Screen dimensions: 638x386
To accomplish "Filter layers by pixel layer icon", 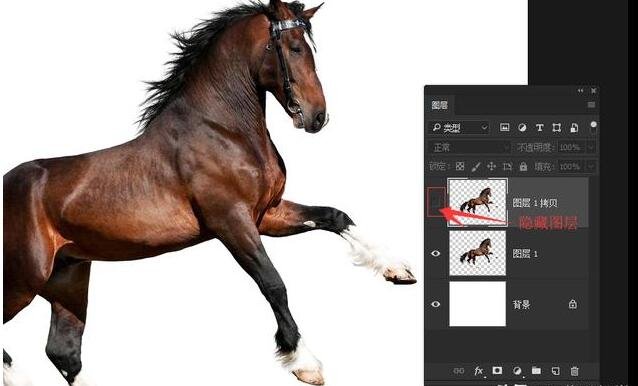I will [x=505, y=128].
